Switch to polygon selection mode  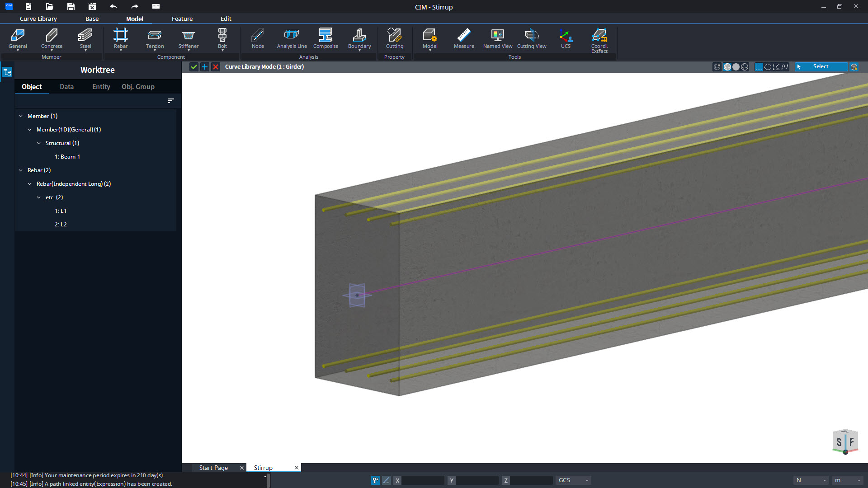[776, 67]
